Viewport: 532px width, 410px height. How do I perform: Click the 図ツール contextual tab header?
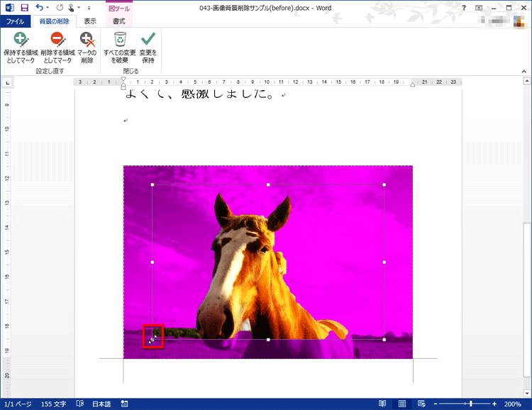[x=119, y=9]
